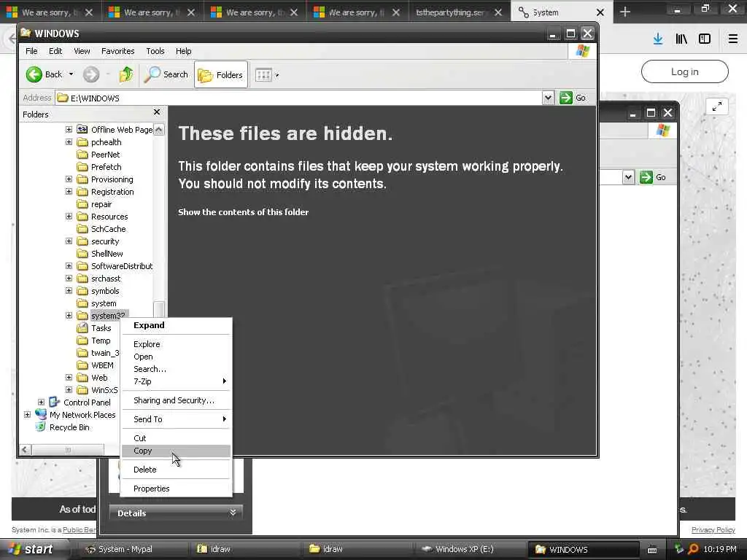Open the Back history dropdown arrow
The image size is (747, 560).
[x=71, y=74]
